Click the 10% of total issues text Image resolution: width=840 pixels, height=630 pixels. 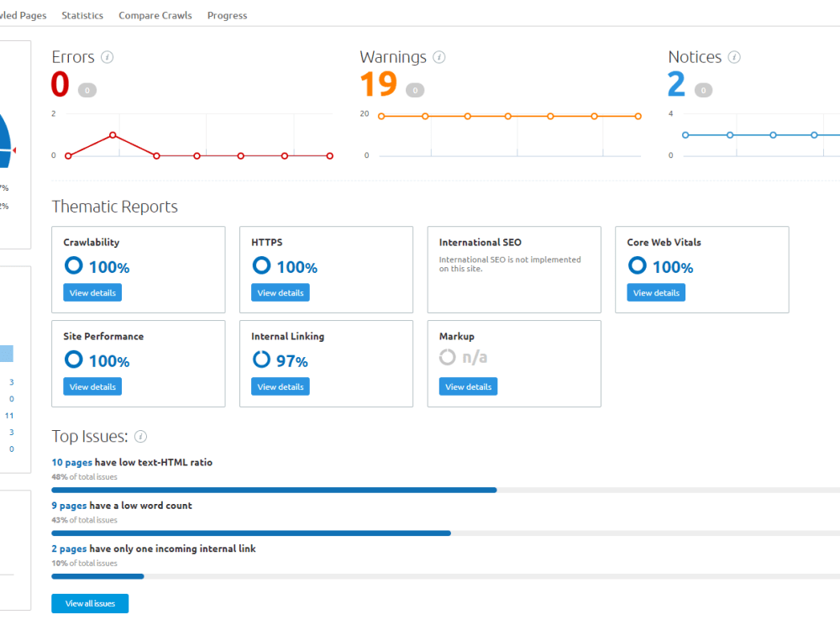84,564
